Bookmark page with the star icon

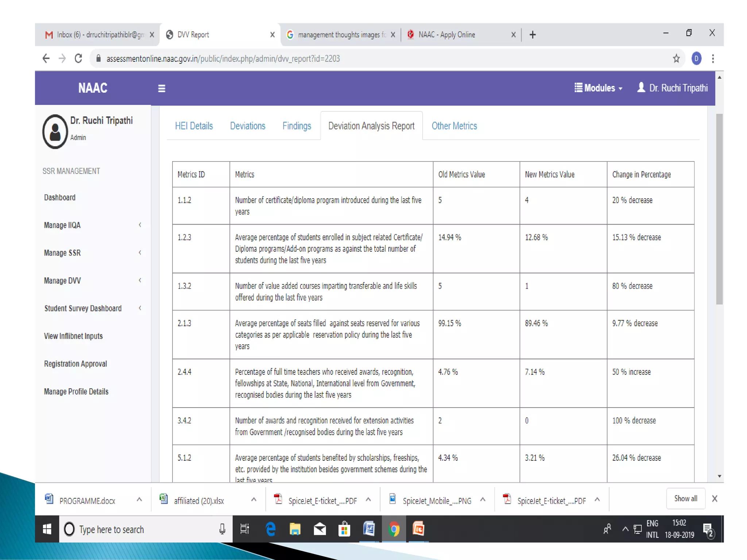click(x=676, y=58)
